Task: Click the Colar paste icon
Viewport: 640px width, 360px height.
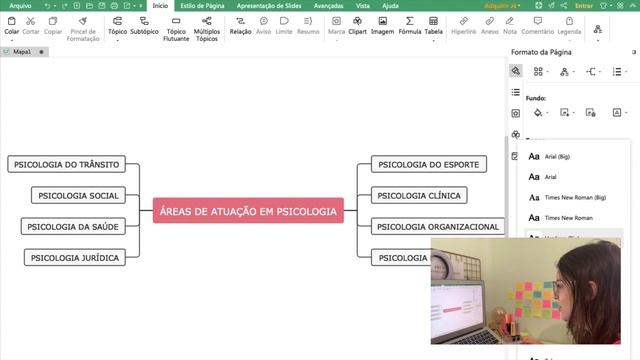Action: tap(11, 21)
